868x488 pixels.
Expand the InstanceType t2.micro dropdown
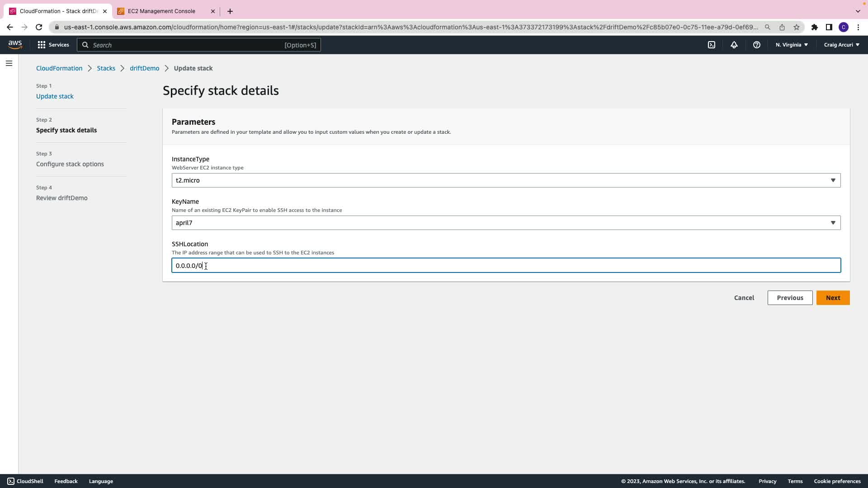[x=505, y=180]
